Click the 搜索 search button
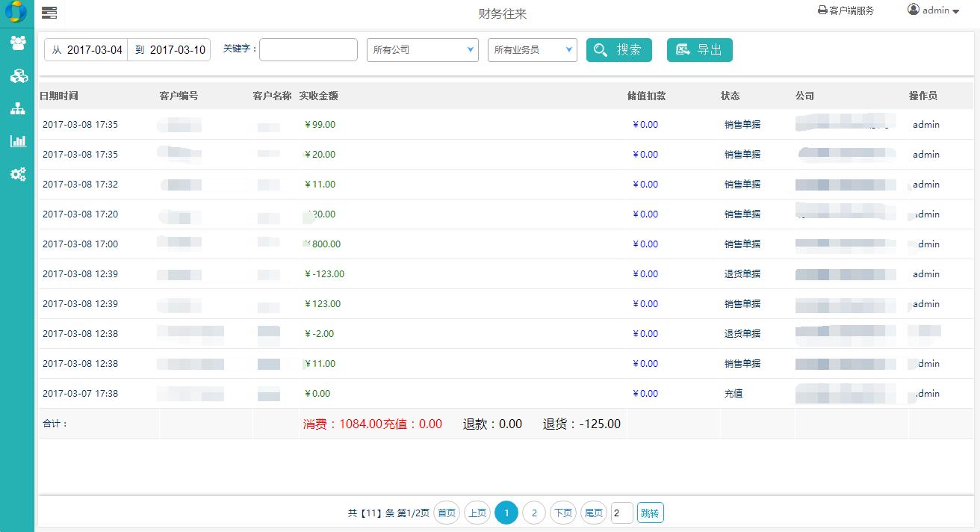Image resolution: width=980 pixels, height=532 pixels. [x=619, y=50]
